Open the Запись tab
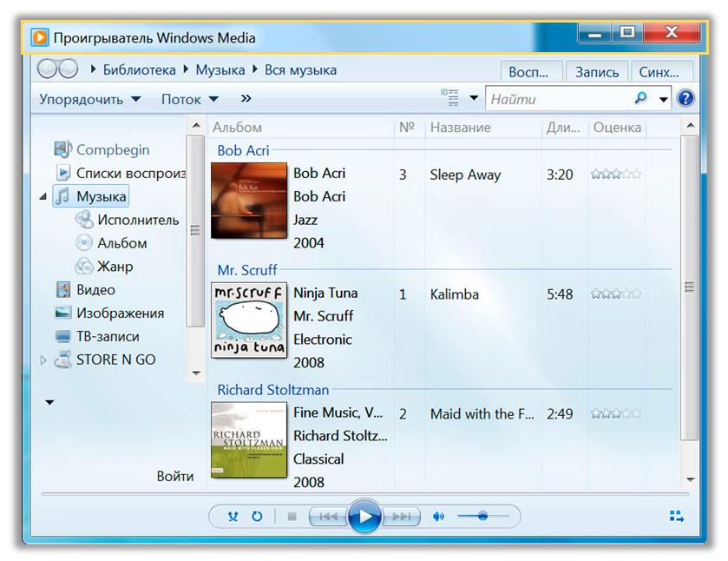The height and width of the screenshot is (561, 728). [597, 72]
